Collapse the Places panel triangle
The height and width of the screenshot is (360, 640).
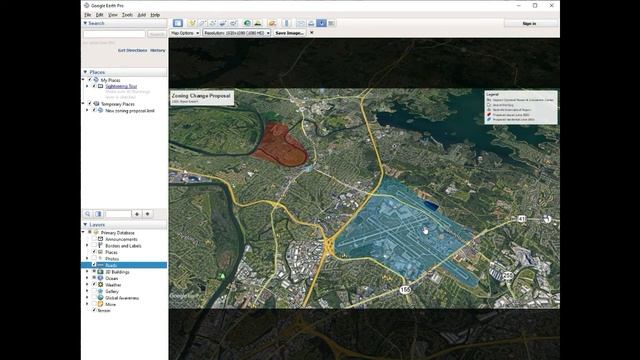pos(85,72)
